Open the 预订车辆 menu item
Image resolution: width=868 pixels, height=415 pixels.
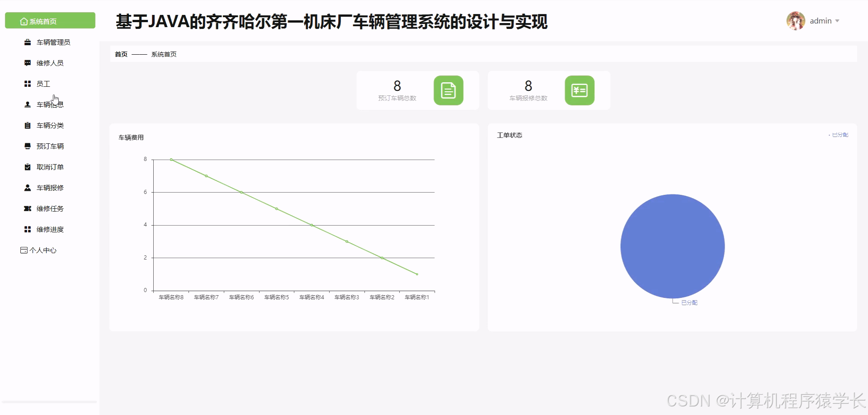(x=50, y=146)
